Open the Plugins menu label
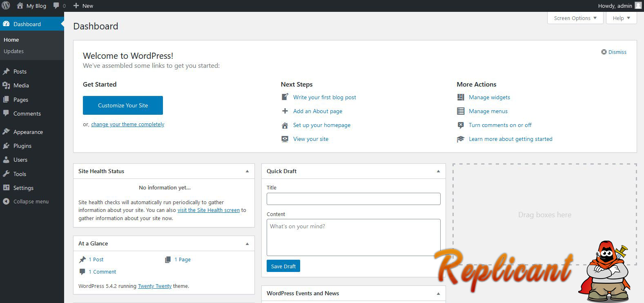Viewport: 644px width, 303px height. coord(22,146)
